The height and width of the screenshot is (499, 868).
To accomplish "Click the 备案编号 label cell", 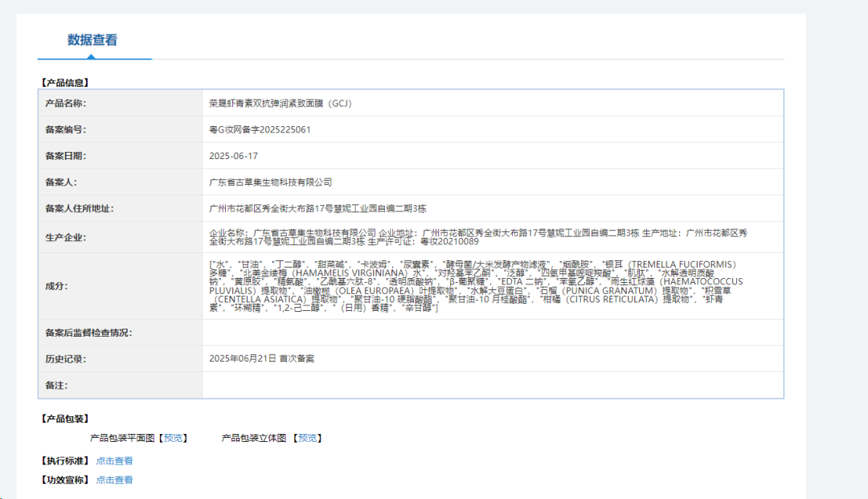I will 120,129.
